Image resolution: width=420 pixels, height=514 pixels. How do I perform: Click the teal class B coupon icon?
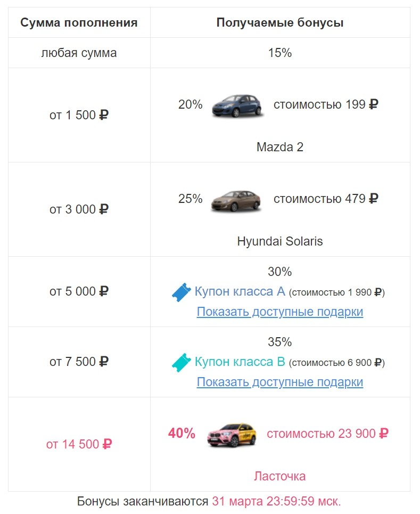(181, 363)
